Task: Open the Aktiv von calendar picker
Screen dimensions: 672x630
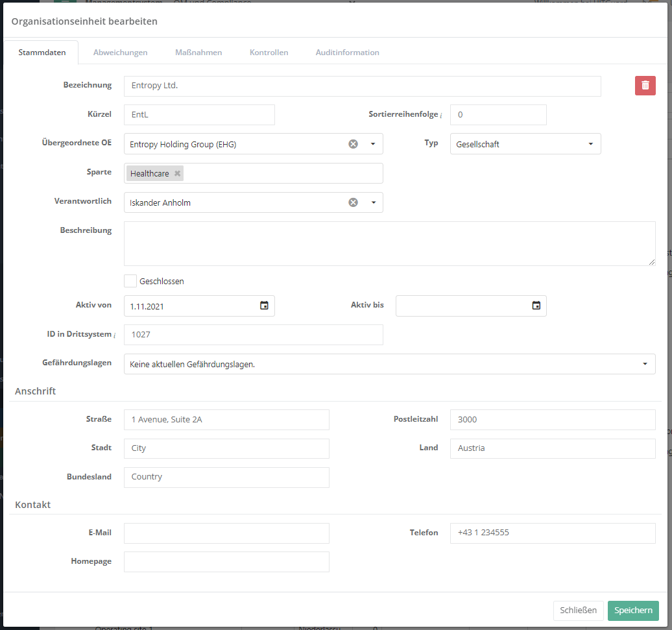Action: click(x=264, y=306)
